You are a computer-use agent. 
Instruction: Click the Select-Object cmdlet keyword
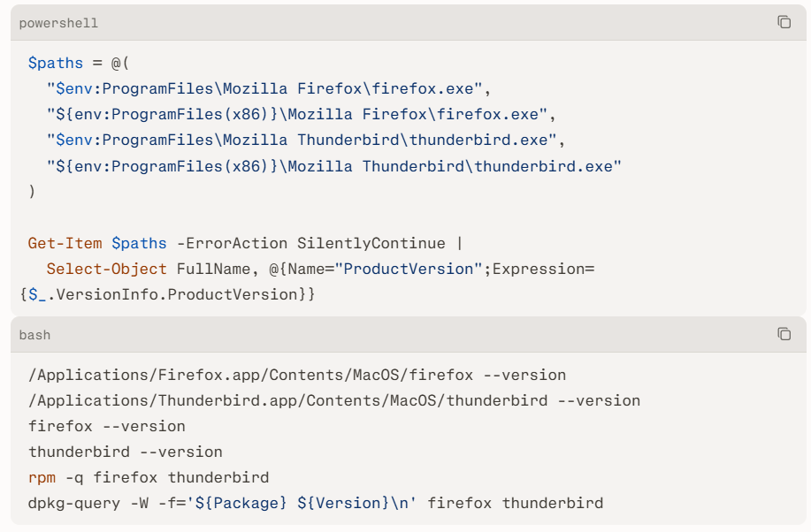[x=106, y=270]
